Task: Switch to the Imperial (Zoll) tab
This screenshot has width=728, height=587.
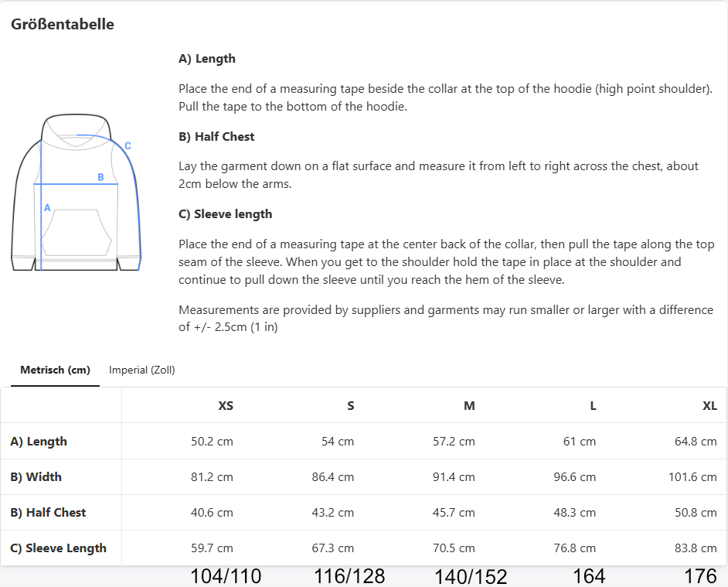Action: click(x=142, y=370)
